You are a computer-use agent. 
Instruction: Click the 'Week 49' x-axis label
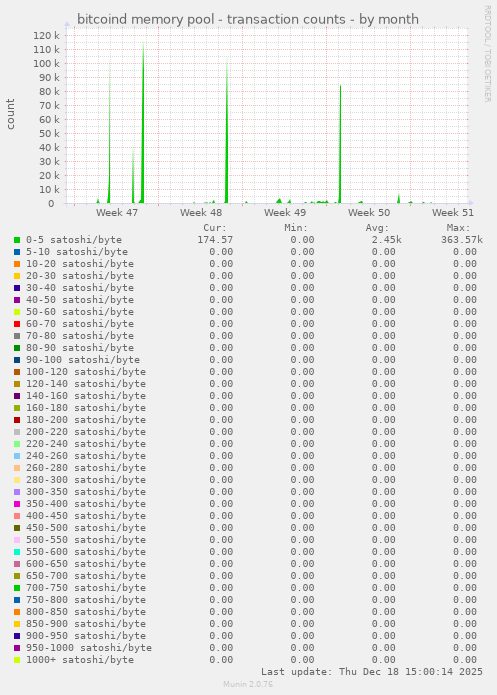point(285,213)
